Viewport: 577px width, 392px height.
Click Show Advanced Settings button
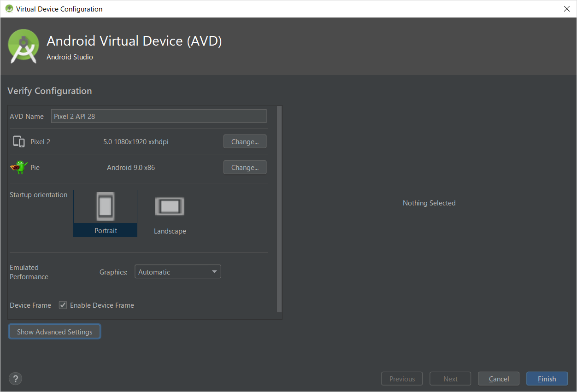(x=54, y=332)
